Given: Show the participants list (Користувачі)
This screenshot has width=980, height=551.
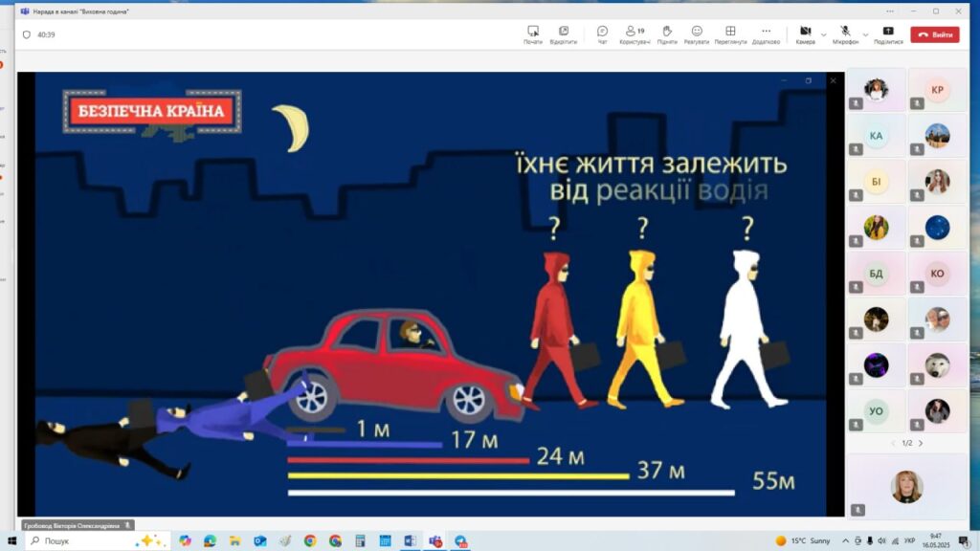Looking at the screenshot, I should [x=635, y=34].
